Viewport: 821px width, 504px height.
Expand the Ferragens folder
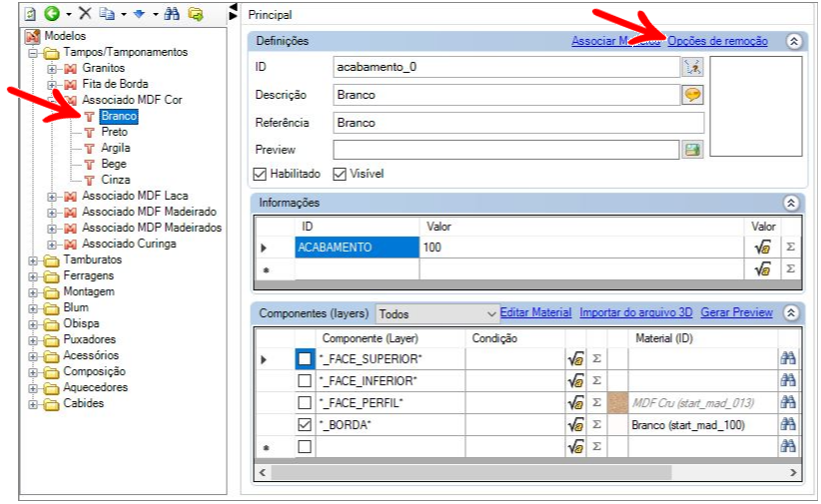[33, 276]
